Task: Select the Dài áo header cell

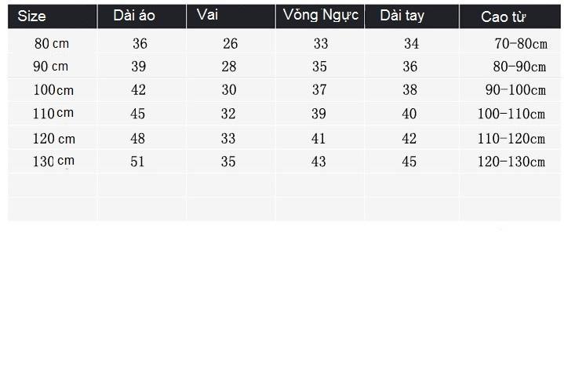Action: click(142, 16)
